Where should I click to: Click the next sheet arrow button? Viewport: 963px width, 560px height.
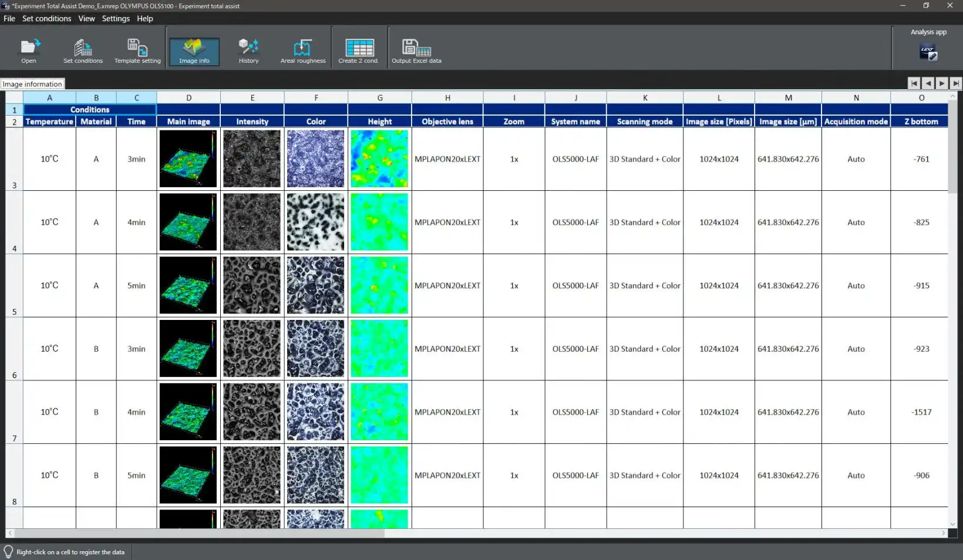click(942, 83)
